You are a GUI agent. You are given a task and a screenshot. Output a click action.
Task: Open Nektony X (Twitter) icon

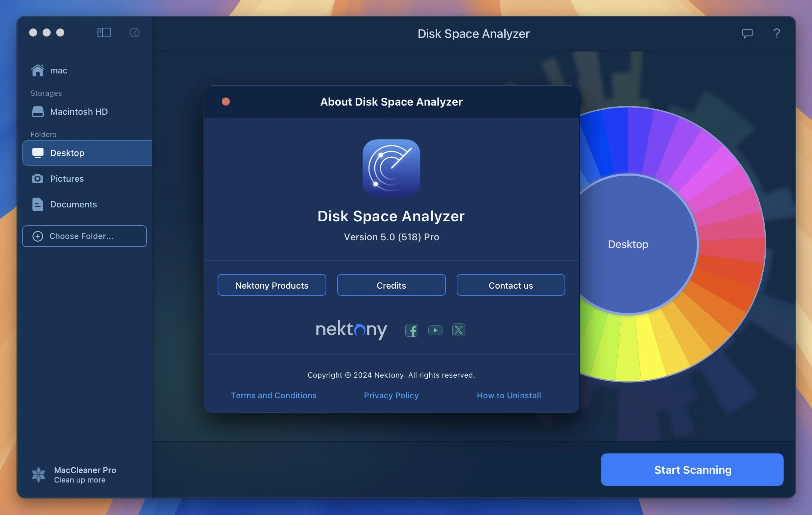point(458,330)
